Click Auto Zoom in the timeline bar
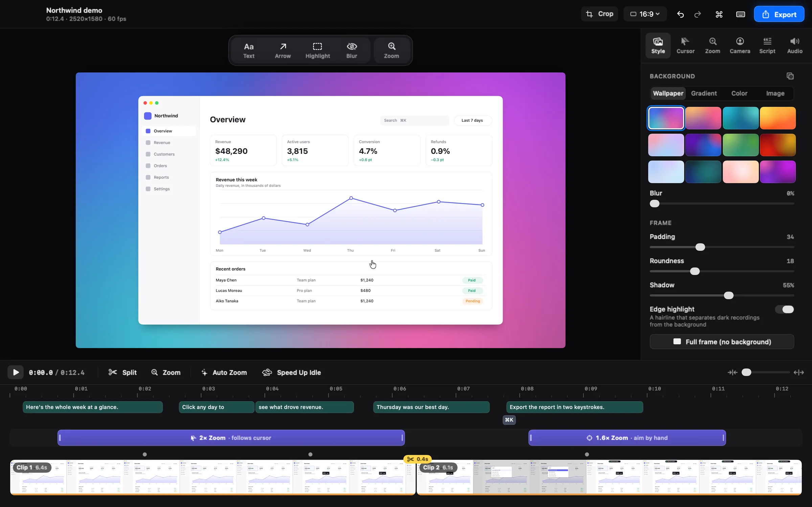 click(x=224, y=372)
